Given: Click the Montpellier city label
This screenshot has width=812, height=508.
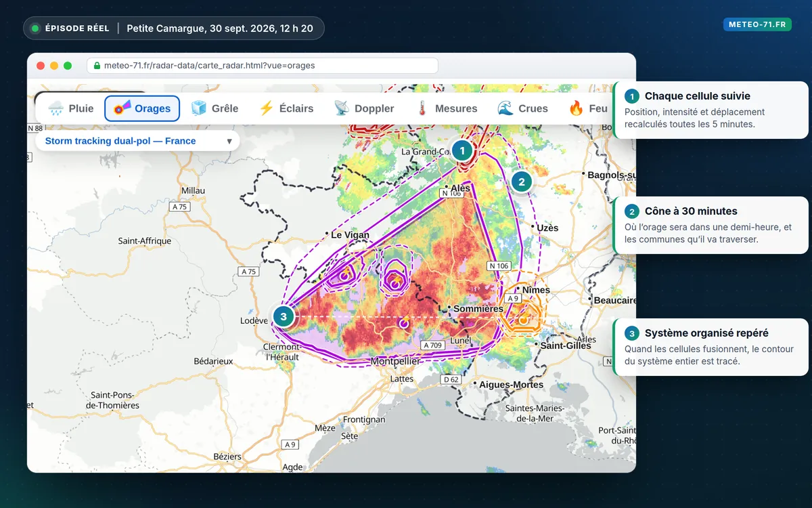Looking at the screenshot, I should pos(395,361).
